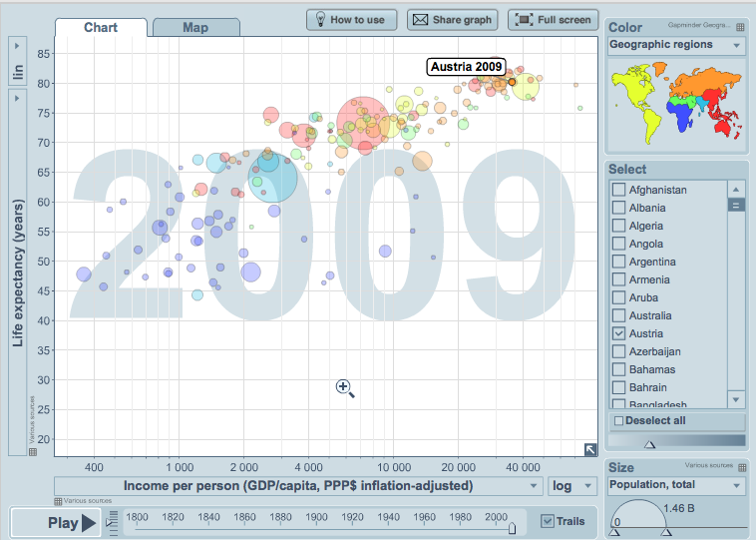Screen dimensions: 756x540
Task: Open the Color data source grid icon
Action: point(739,27)
